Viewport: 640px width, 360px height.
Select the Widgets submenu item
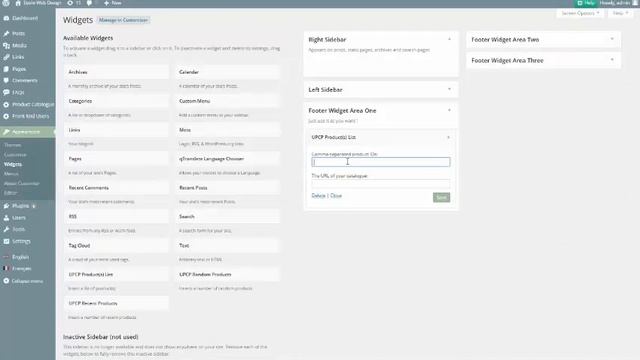(x=13, y=164)
